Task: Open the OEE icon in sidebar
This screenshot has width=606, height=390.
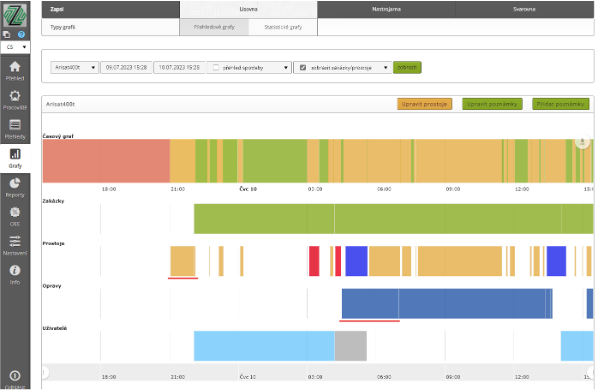Action: [15, 212]
